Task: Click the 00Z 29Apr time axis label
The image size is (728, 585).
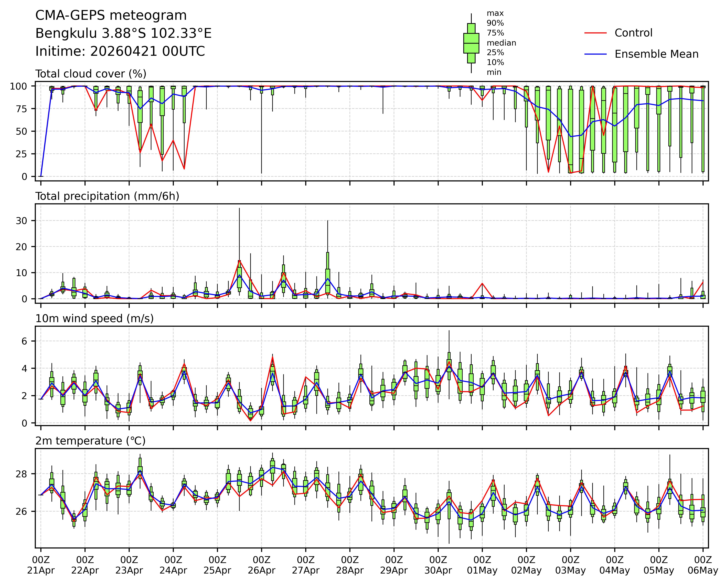Action: coord(394,565)
